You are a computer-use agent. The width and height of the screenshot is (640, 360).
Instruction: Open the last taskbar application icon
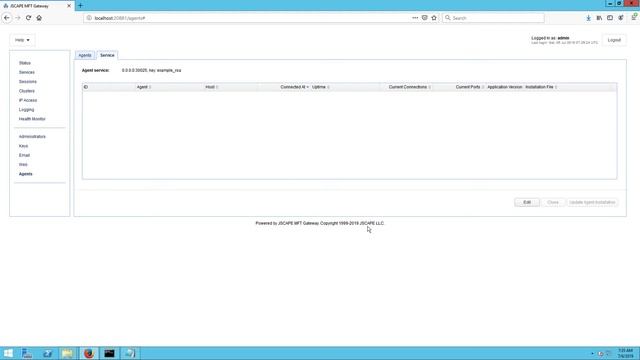[130, 353]
